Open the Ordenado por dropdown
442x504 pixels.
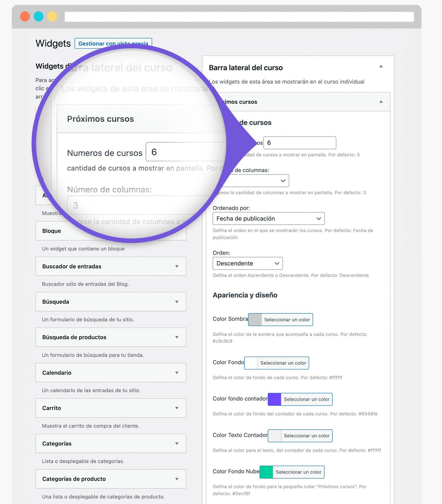(x=269, y=218)
